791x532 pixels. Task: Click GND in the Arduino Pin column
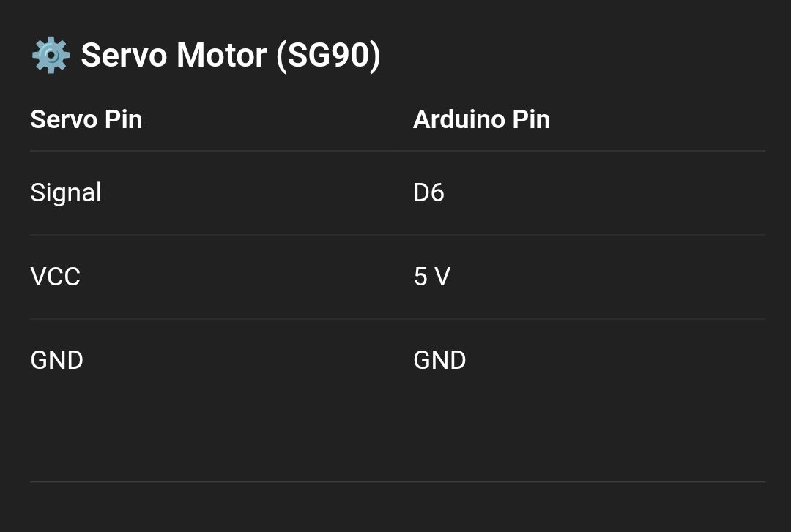(x=439, y=360)
